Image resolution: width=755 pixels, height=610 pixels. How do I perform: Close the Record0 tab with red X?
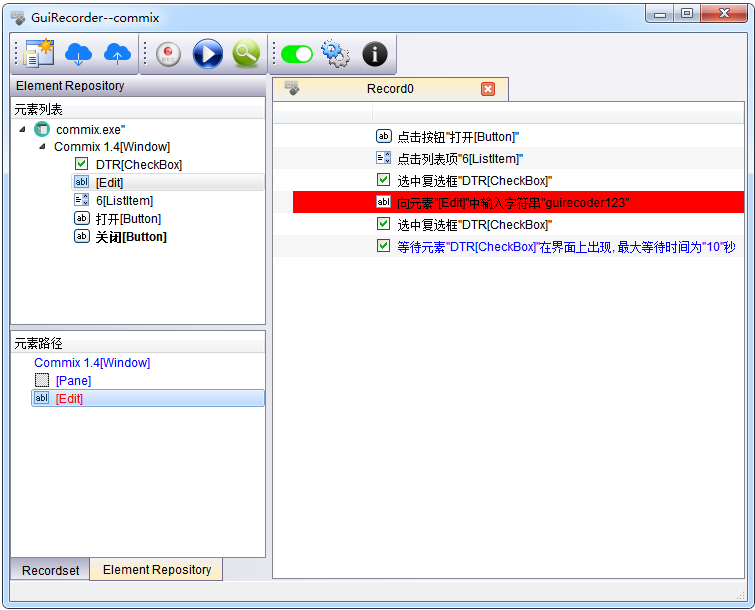(x=488, y=89)
